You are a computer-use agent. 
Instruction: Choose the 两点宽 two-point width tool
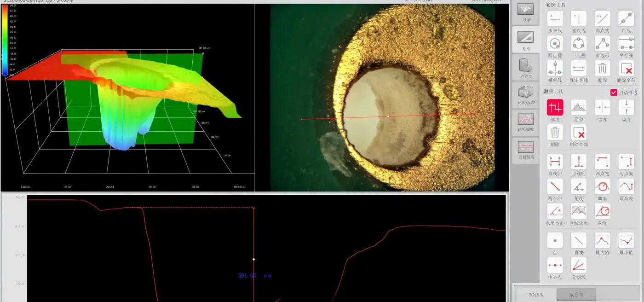pyautogui.click(x=603, y=162)
